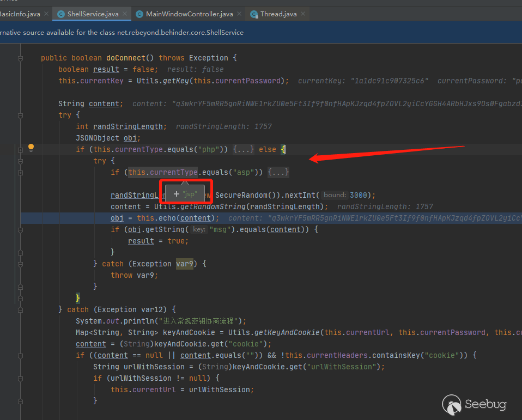Click the ShellService.java class file icon
This screenshot has width=522, height=420.
(x=61, y=14)
